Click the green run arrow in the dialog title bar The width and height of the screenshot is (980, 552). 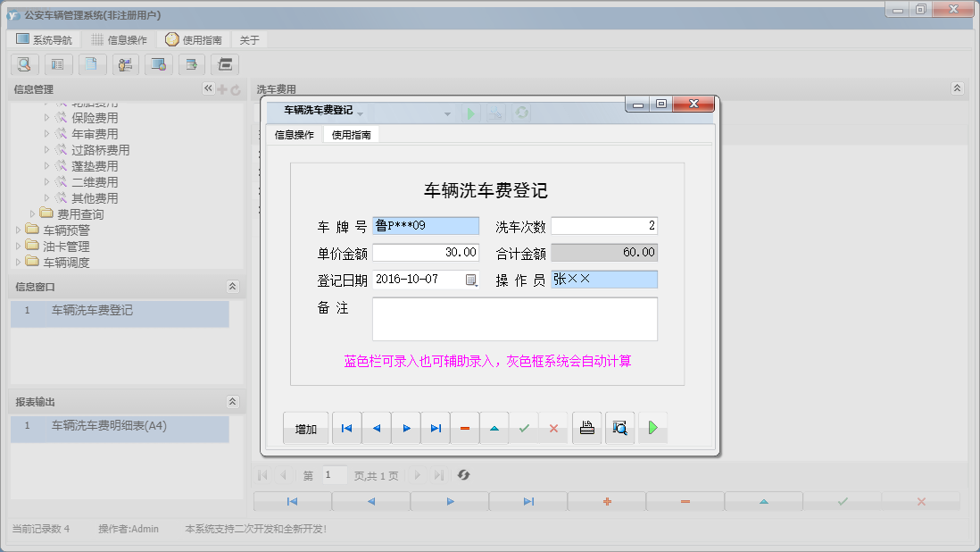[471, 113]
